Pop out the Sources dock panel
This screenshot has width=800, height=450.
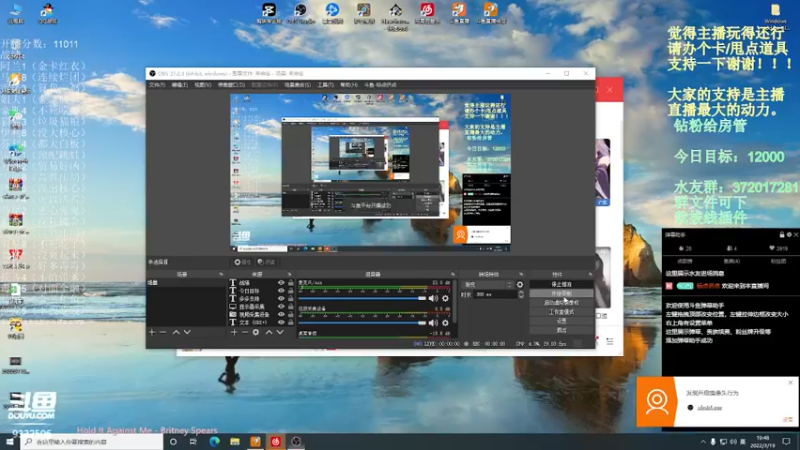289,274
